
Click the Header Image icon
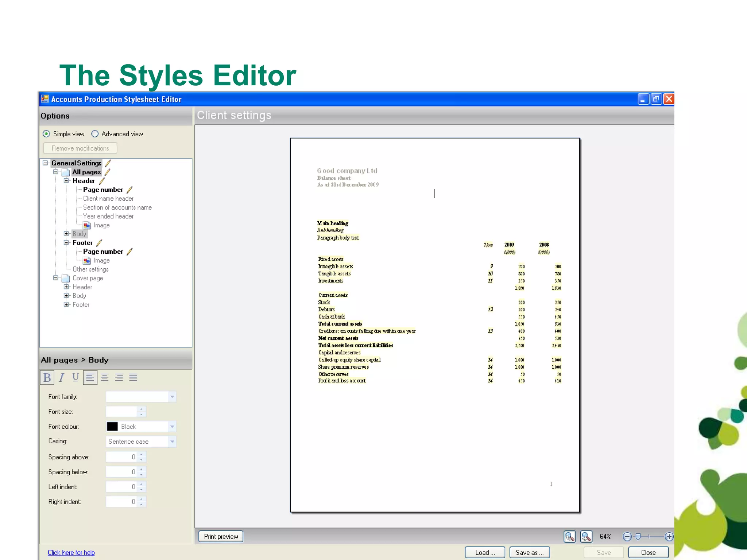[87, 225]
